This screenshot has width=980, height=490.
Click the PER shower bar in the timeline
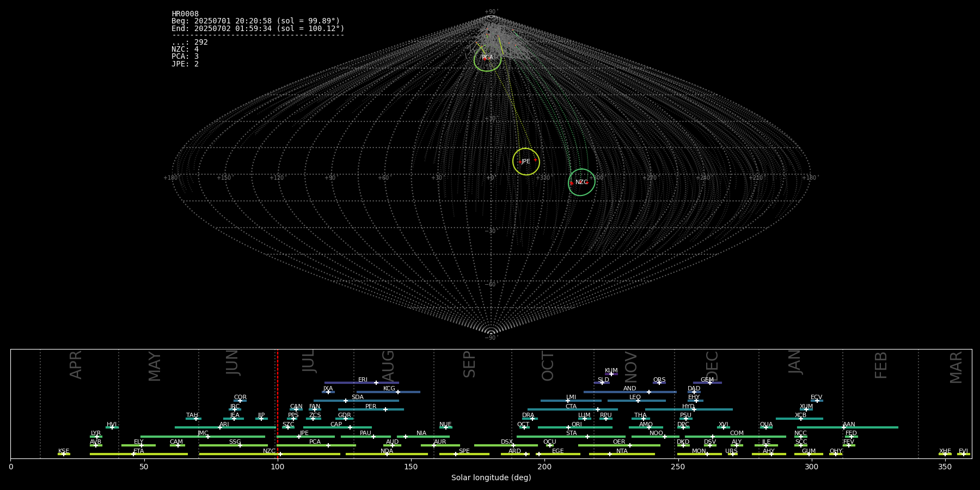(371, 409)
